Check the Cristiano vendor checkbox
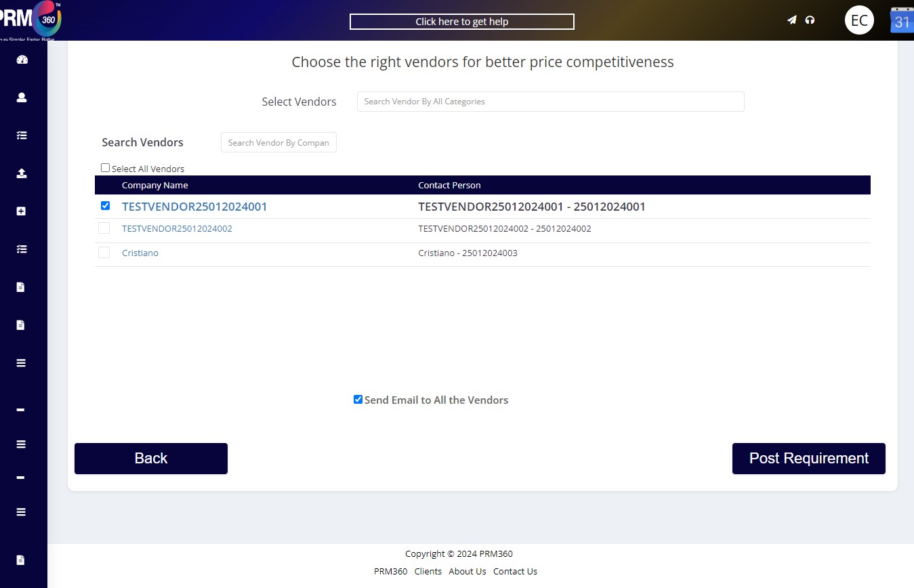Image resolution: width=914 pixels, height=588 pixels. 104,253
